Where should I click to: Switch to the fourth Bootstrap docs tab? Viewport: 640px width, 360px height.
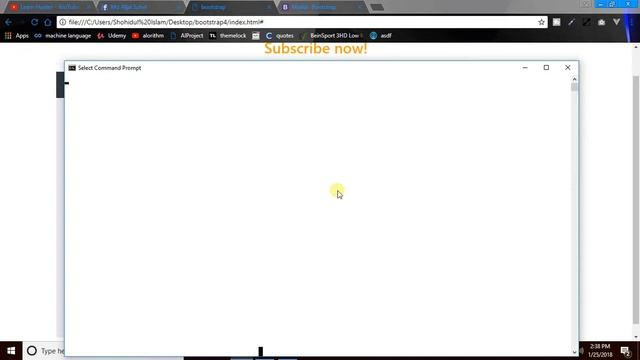[x=322, y=7]
